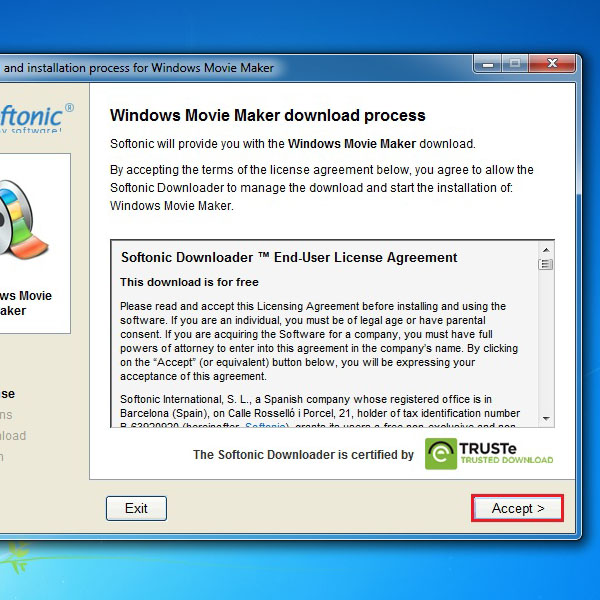Click the Exit button
Screen dimensions: 600x600
136,508
